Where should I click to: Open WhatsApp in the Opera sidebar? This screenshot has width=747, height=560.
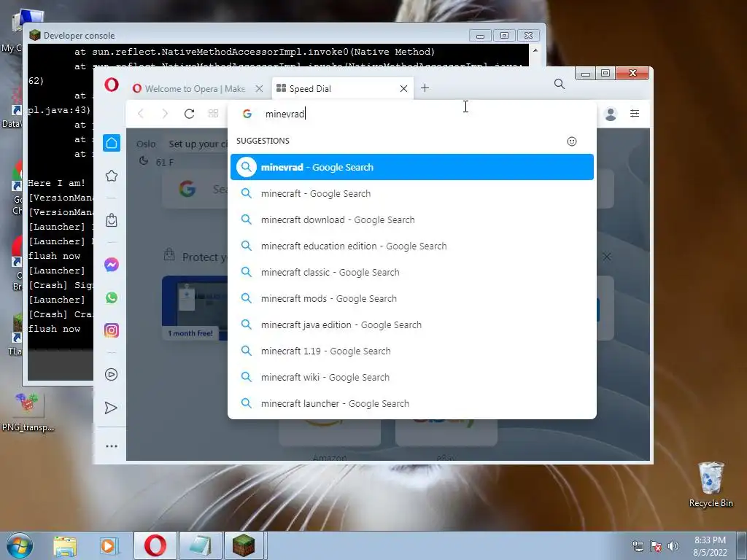click(112, 297)
